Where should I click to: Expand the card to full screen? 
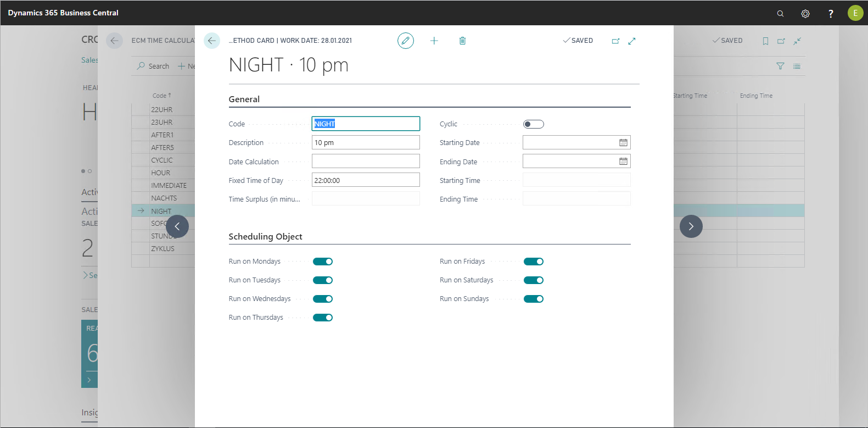[x=632, y=41]
